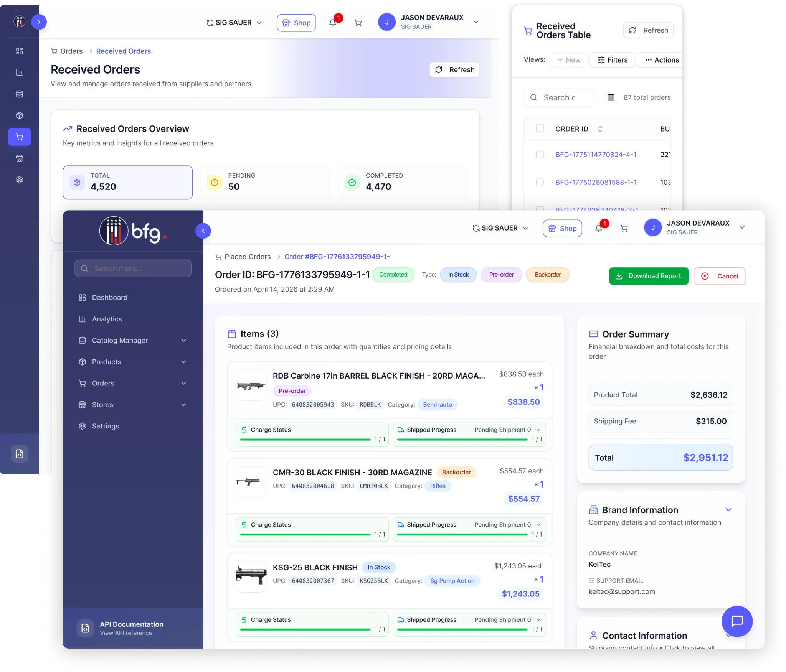Viewport: 786px width, 672px height.
Task: Click the column layout icon beside 87 total orders
Action: tap(611, 97)
